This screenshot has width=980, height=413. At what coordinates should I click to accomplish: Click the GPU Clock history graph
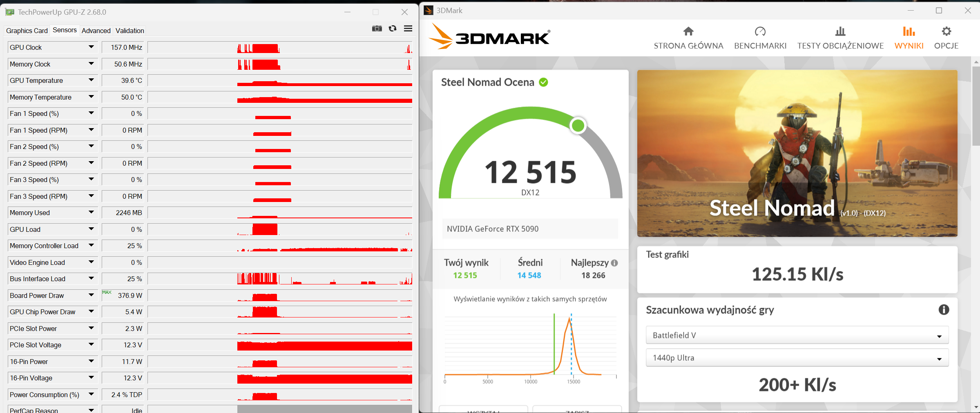click(280, 47)
